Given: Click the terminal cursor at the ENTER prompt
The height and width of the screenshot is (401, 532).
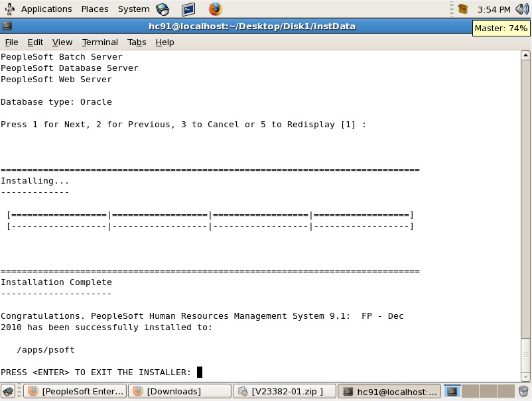Looking at the screenshot, I should 198,372.
